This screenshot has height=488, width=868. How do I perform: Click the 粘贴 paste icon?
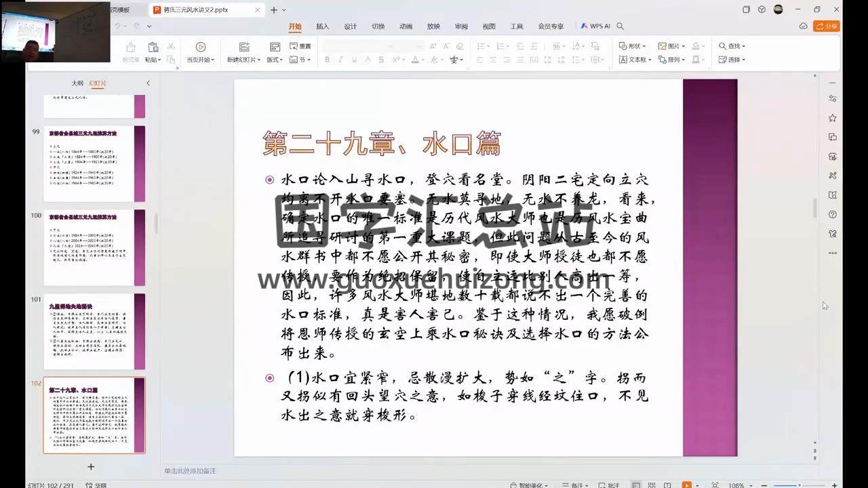153,47
